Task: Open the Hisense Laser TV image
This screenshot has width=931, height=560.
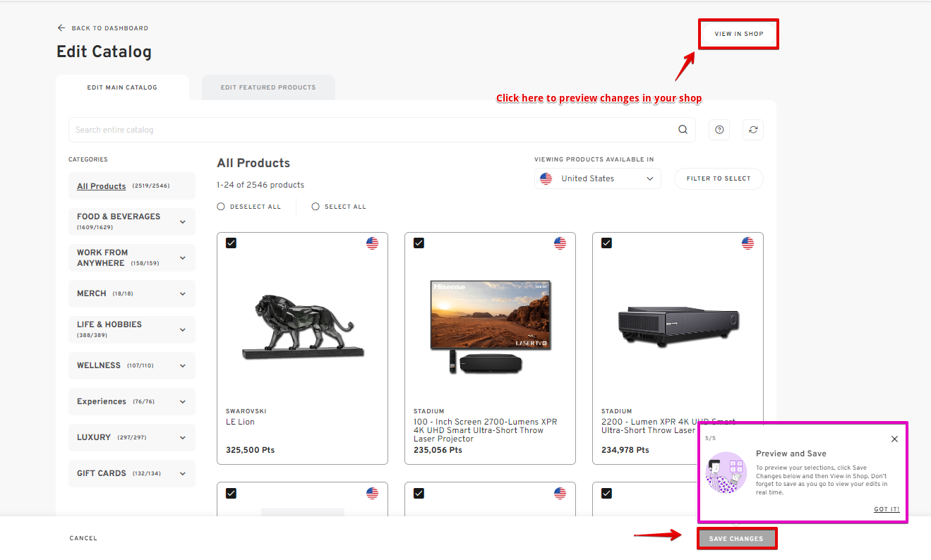Action: (x=491, y=327)
